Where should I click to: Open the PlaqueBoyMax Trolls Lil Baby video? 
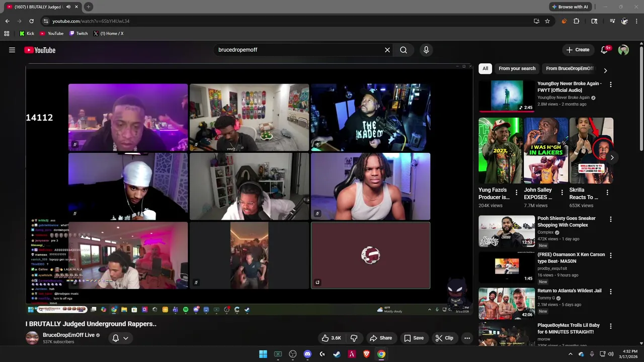click(569, 328)
